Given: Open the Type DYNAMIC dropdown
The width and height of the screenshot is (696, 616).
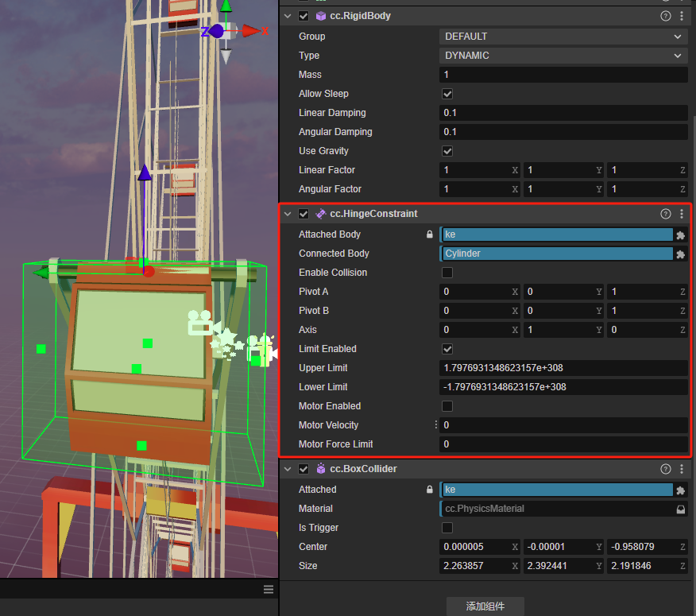Looking at the screenshot, I should pyautogui.click(x=563, y=56).
